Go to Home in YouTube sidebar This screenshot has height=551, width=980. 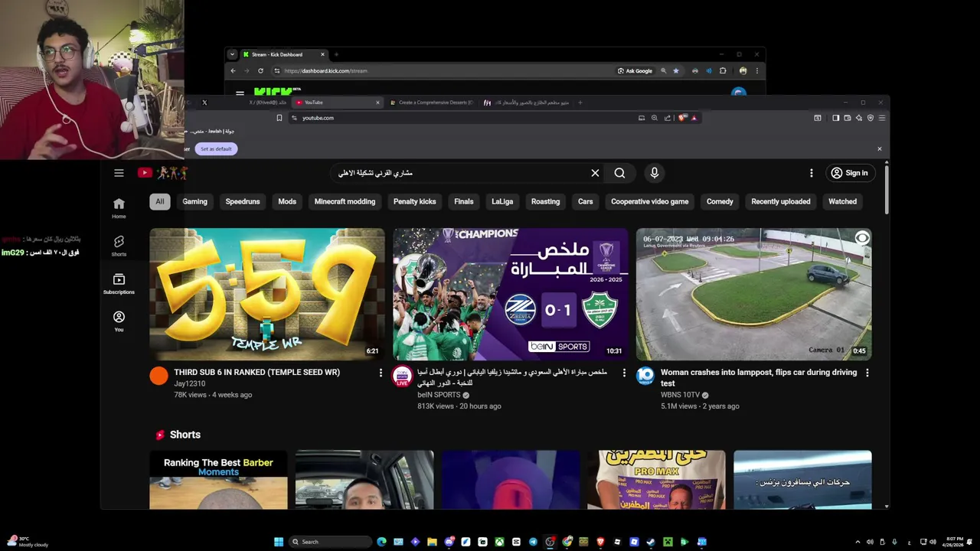coord(119,207)
